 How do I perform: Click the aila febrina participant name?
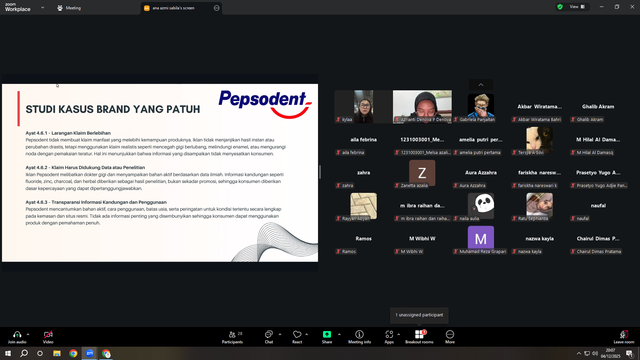[363, 140]
